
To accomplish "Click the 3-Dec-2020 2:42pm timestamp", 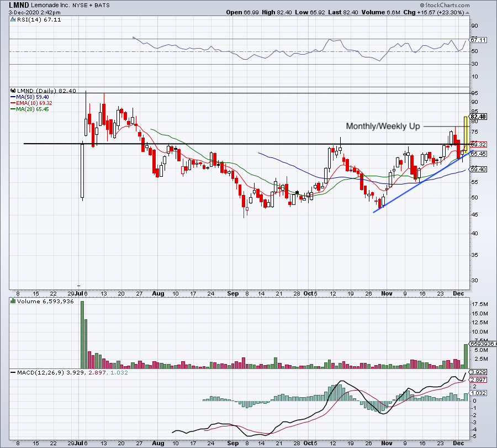I will [35, 13].
